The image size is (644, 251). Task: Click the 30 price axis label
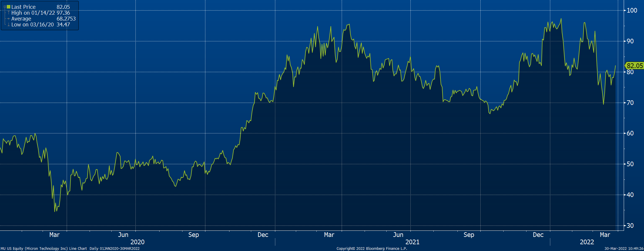tap(630, 225)
